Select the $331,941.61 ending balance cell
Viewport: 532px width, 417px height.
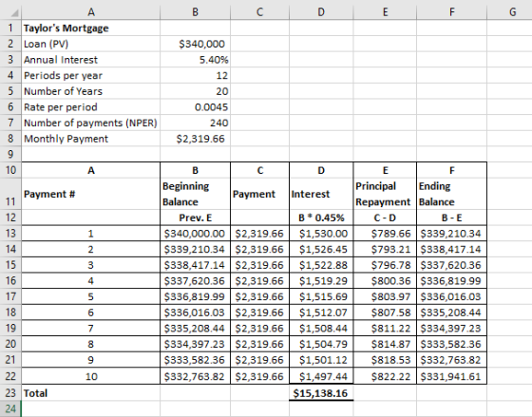click(x=451, y=376)
